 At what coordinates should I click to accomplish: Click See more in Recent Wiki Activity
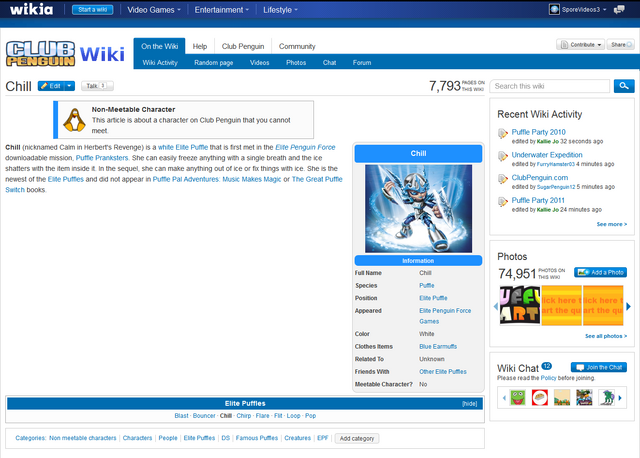click(x=611, y=224)
